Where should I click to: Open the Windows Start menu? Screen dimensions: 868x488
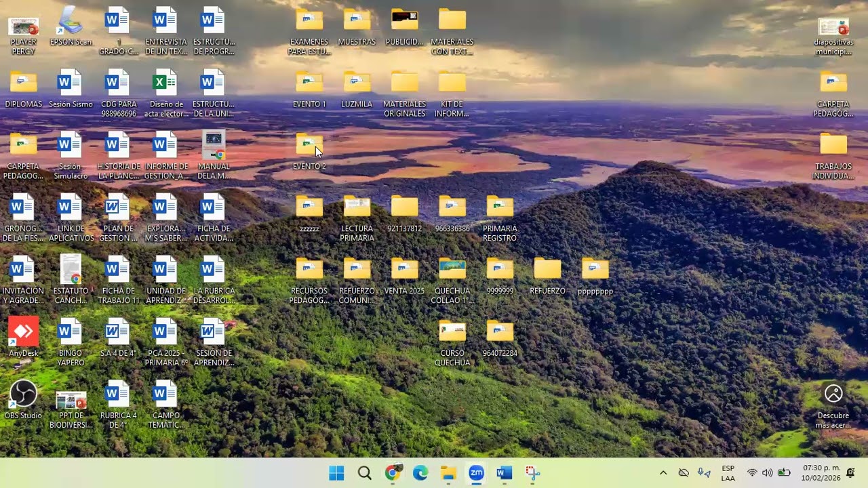tap(336, 473)
